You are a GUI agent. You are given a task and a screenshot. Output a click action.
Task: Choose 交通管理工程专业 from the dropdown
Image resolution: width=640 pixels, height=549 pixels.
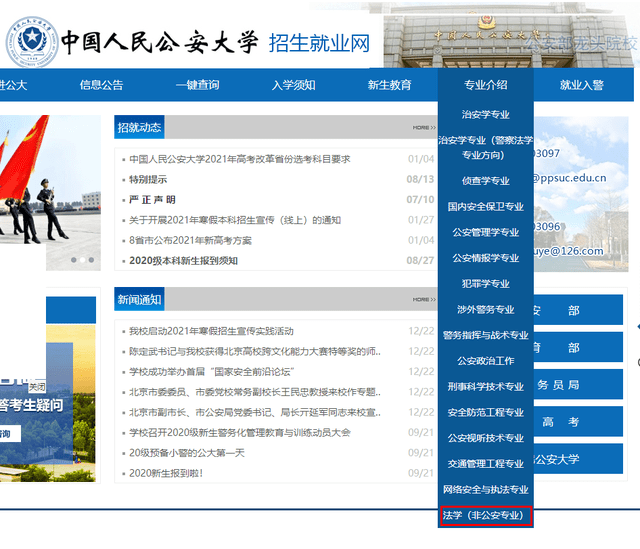486,464
